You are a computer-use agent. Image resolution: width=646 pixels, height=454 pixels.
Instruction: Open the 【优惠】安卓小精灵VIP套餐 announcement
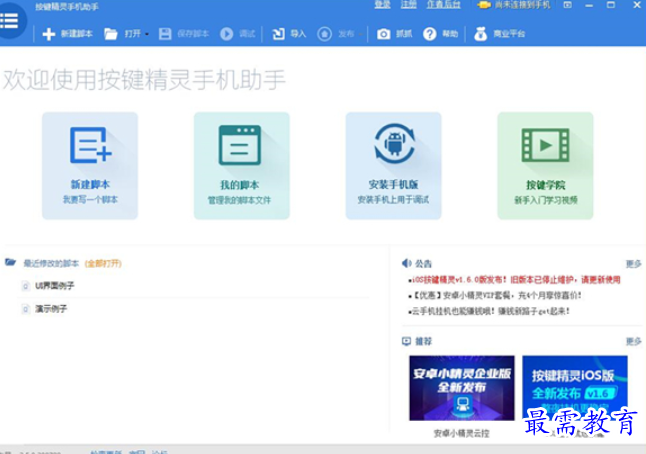[x=495, y=296]
